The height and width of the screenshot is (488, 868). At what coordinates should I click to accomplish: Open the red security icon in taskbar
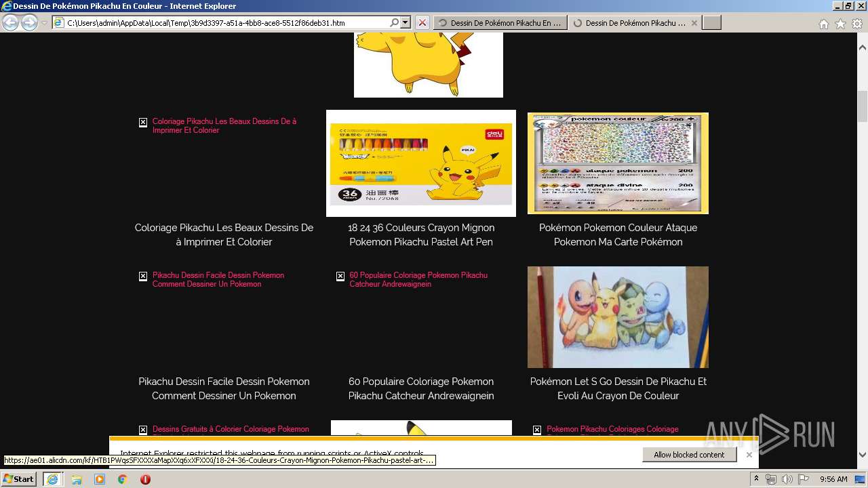145,479
